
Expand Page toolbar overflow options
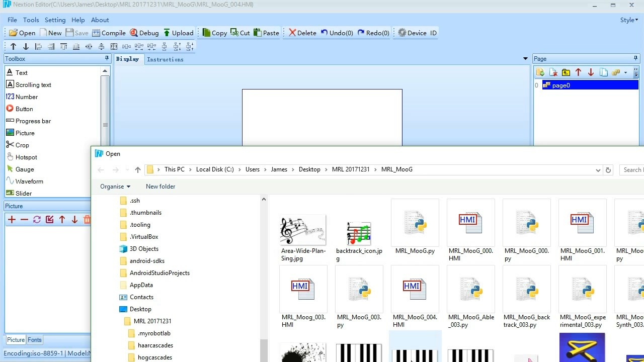(636, 72)
